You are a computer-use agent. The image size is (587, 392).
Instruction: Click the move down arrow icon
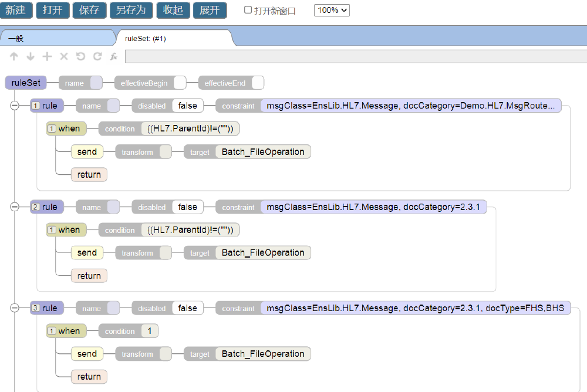(x=31, y=56)
